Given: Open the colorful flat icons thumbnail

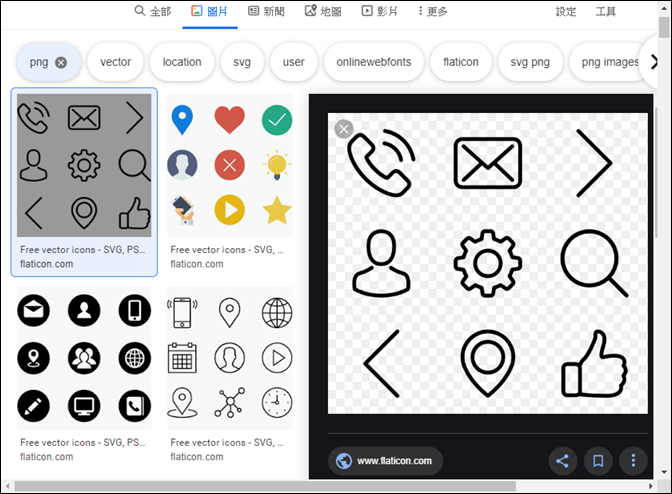Looking at the screenshot, I should coord(230,165).
